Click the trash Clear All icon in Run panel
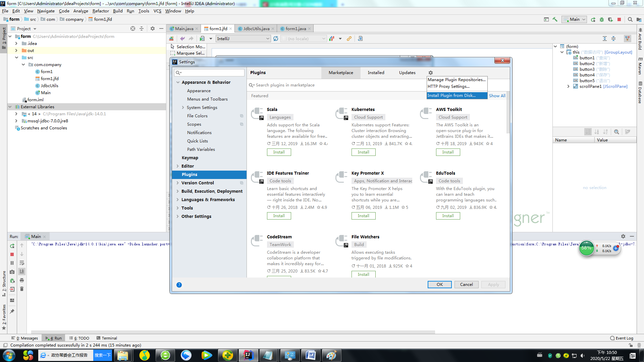Screen dimensions: 644x362 (x=22, y=289)
